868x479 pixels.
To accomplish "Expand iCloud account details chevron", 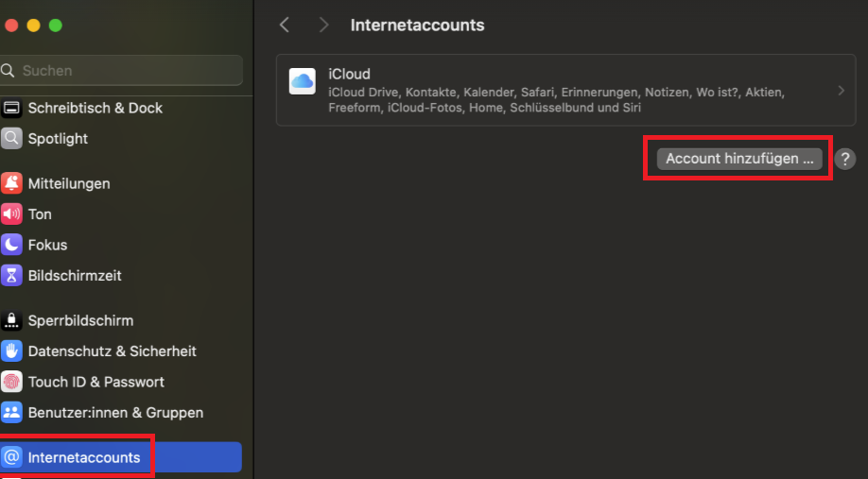I will tap(841, 90).
